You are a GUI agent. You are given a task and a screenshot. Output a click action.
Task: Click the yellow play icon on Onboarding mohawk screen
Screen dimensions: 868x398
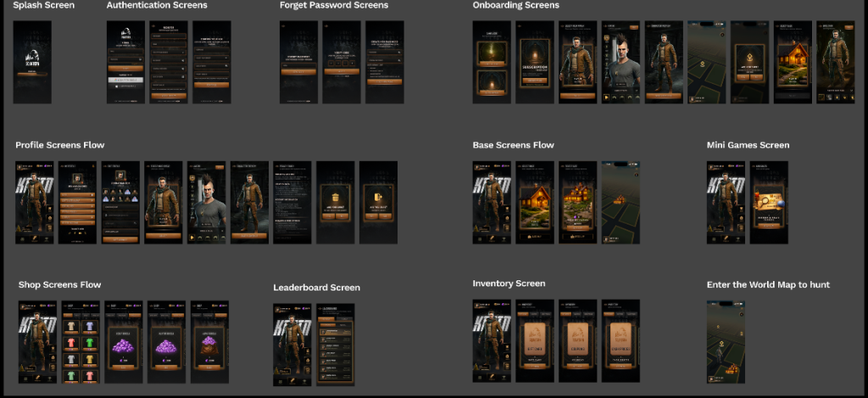(607, 98)
